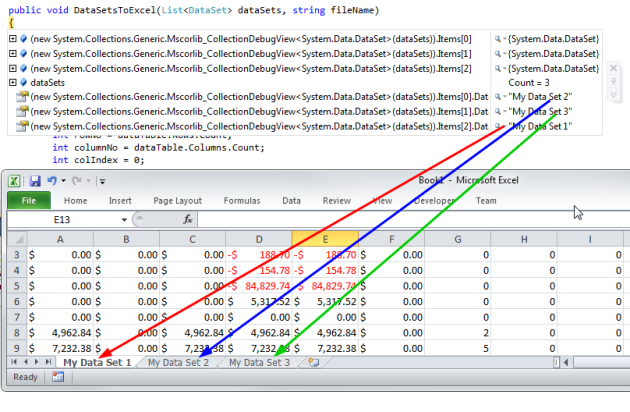Go to first sheet navigation arrow
The image size is (630, 412).
[14, 362]
